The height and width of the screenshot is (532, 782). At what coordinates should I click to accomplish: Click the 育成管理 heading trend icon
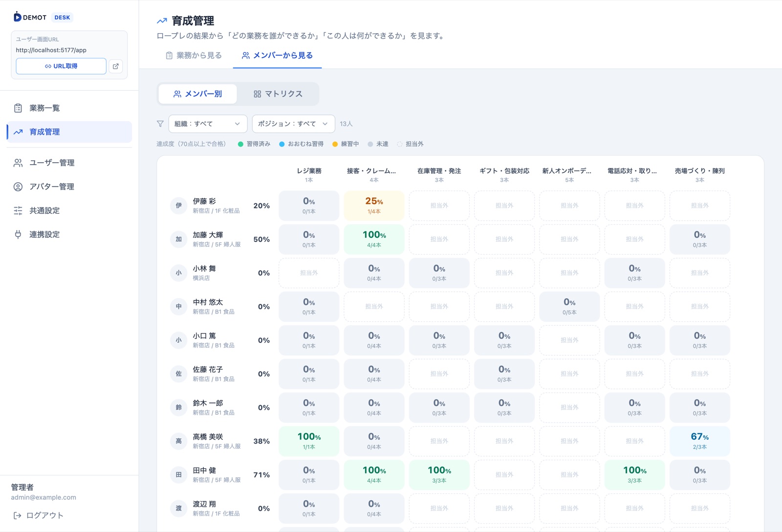162,21
